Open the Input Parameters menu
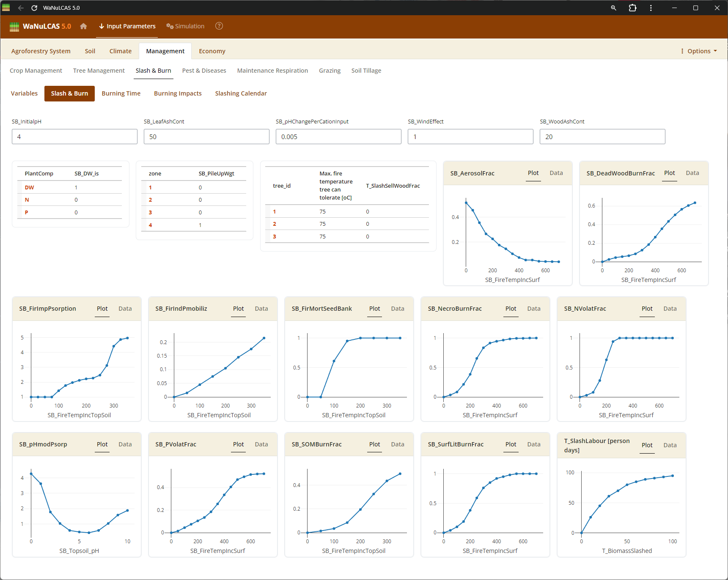This screenshot has height=580, width=728. pyautogui.click(x=127, y=26)
